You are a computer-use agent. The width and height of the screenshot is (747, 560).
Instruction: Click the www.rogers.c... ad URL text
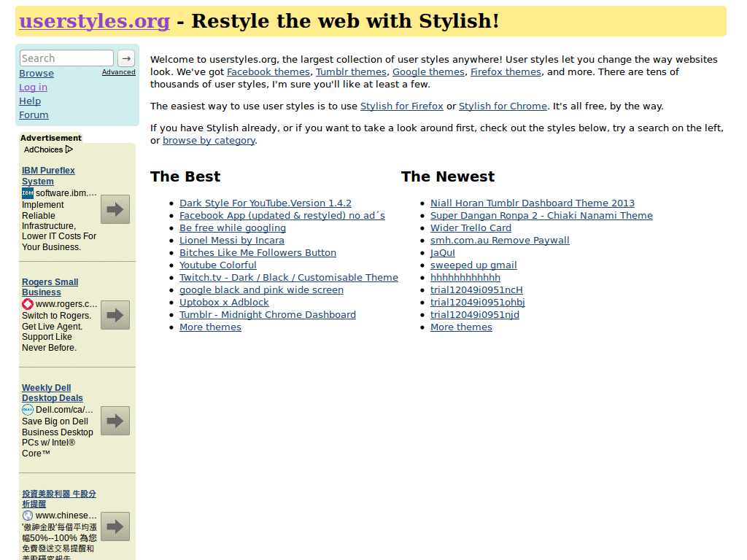point(66,304)
